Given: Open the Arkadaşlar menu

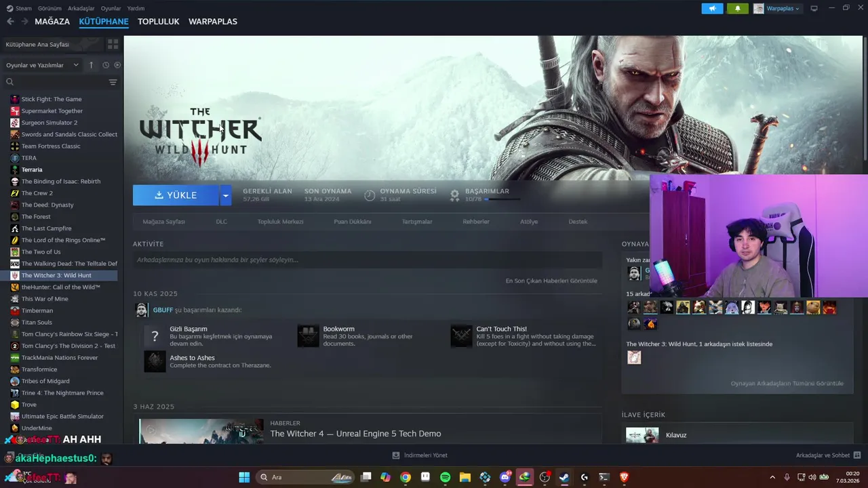Looking at the screenshot, I should 81,8.
